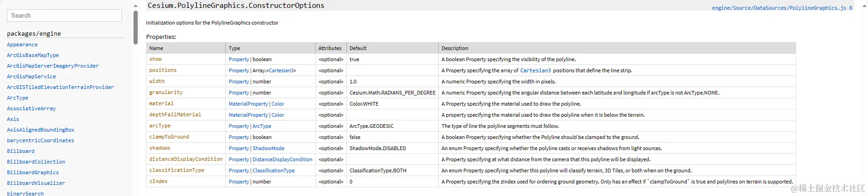Go to AxisAlignedBoundingBox page
868x196 pixels.
point(41,130)
